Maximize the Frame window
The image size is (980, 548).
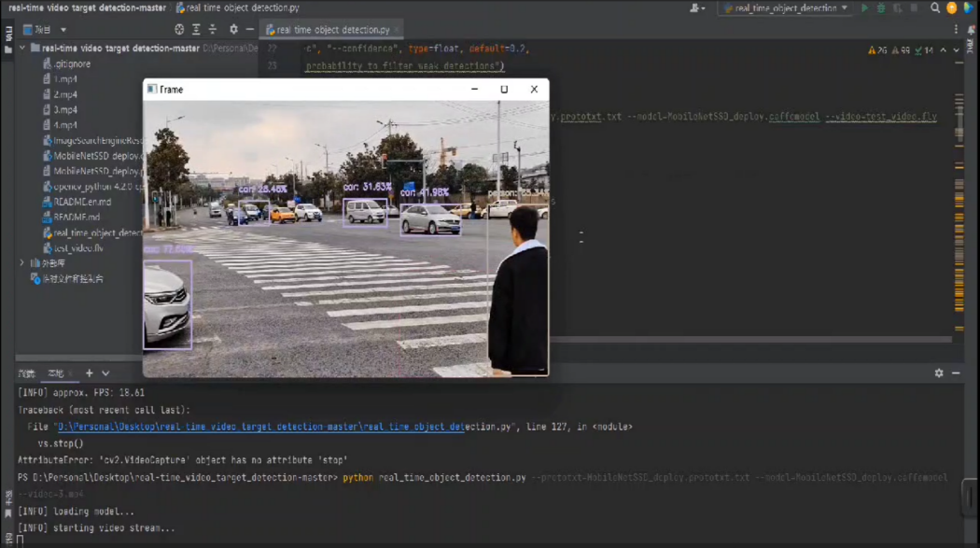pyautogui.click(x=504, y=90)
